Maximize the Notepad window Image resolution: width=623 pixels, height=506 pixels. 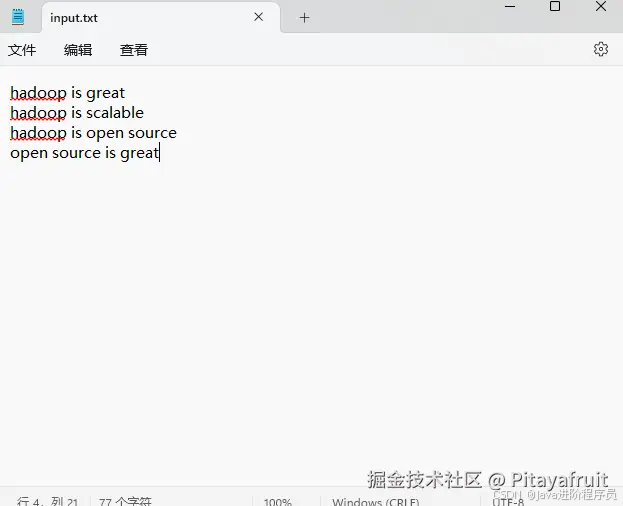coord(555,6)
